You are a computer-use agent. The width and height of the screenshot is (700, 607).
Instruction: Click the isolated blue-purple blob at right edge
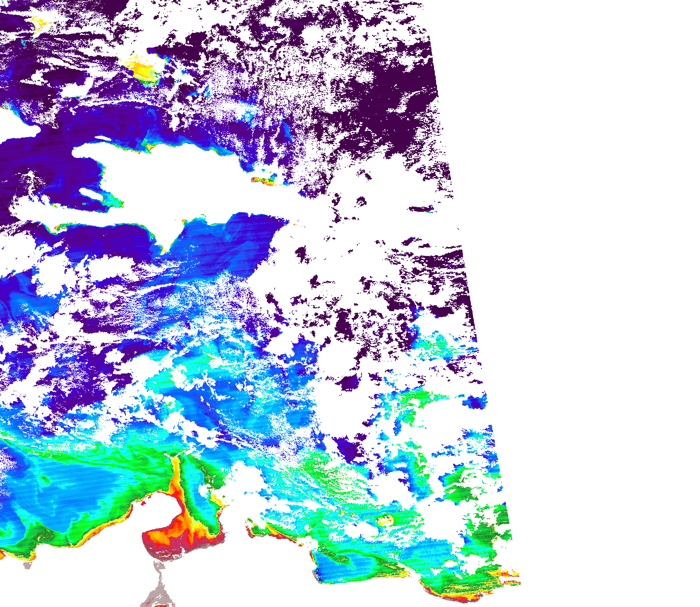tap(477, 401)
